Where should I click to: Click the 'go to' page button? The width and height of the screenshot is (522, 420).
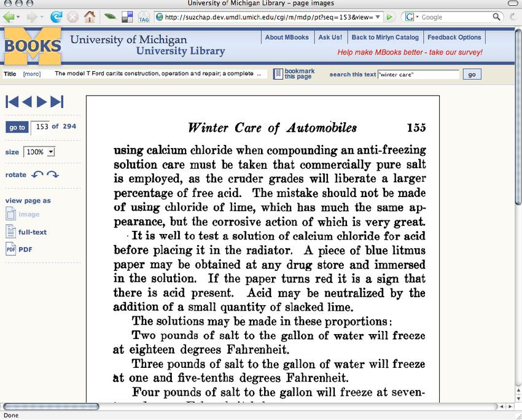(x=17, y=127)
